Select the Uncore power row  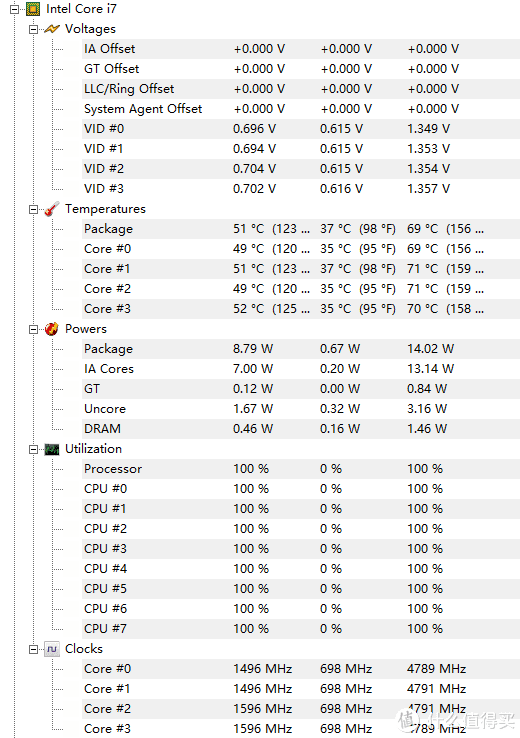pyautogui.click(x=301, y=409)
